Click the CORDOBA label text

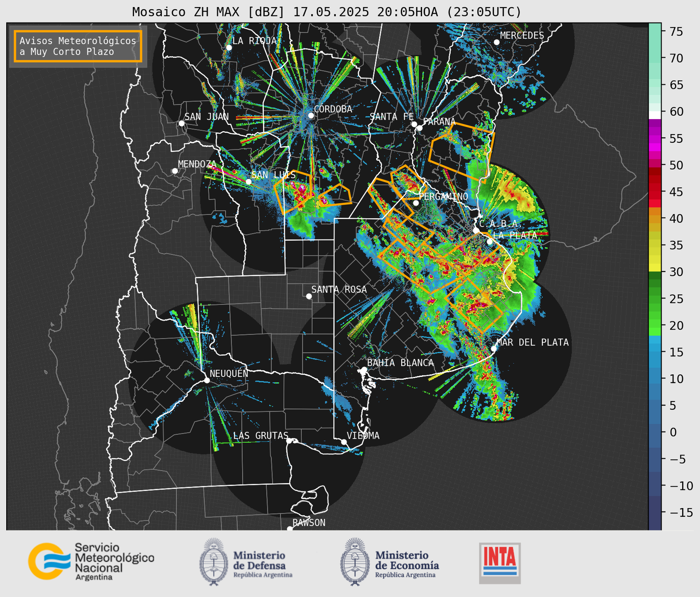pos(333,109)
